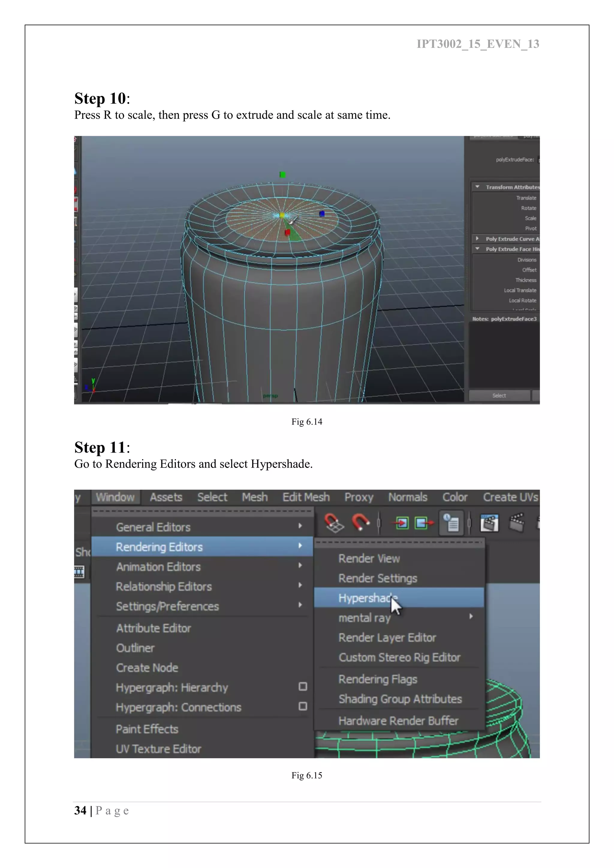Open Hypergraph: Hierarchy option box
The image size is (614, 868).
pos(303,687)
